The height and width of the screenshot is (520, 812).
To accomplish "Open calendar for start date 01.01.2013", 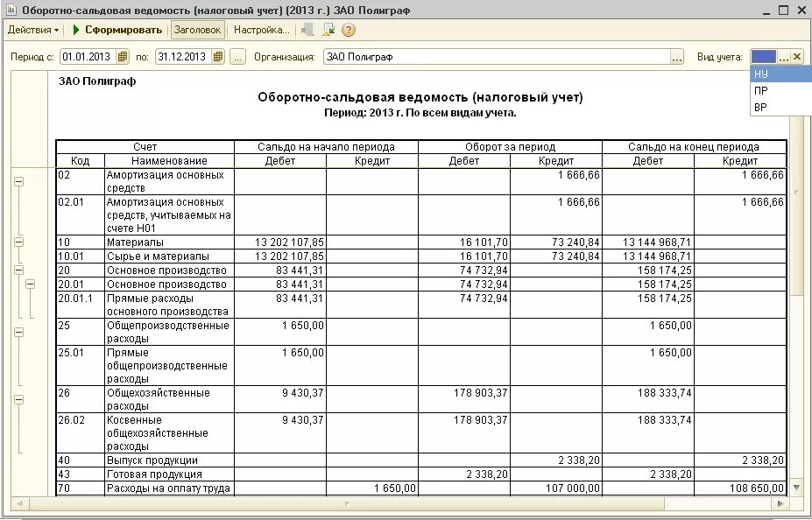I will pyautogui.click(x=123, y=57).
